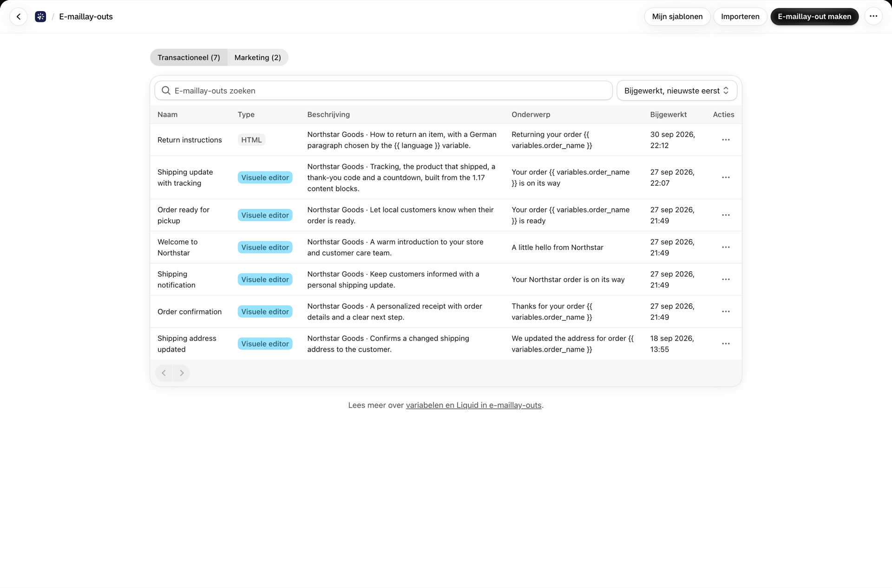Open the Shipping address updated layout

click(x=187, y=344)
